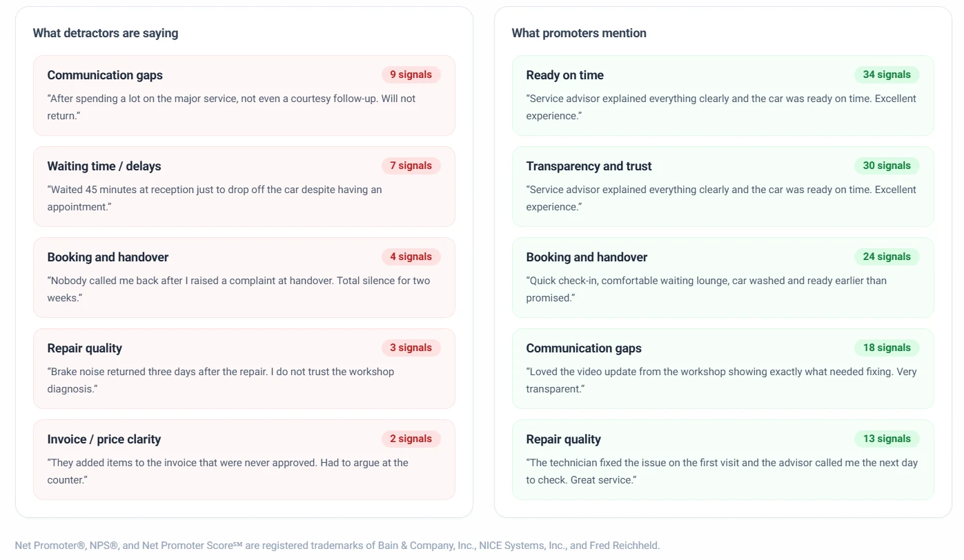Image resolution: width=964 pixels, height=560 pixels.
Task: Click the 7 signals badge
Action: point(411,166)
